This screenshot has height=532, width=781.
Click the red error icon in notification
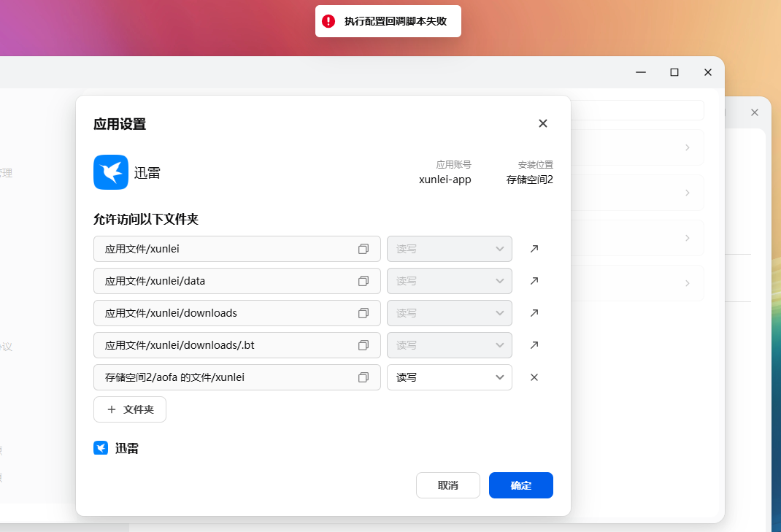[x=328, y=21]
